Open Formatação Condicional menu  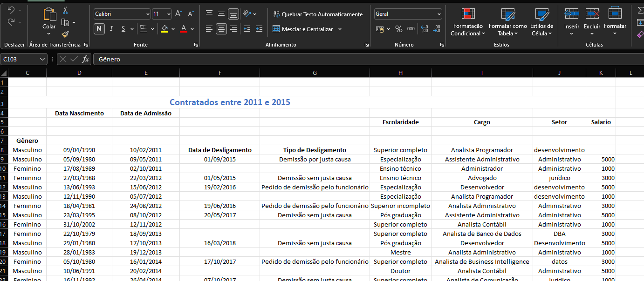coord(468,22)
